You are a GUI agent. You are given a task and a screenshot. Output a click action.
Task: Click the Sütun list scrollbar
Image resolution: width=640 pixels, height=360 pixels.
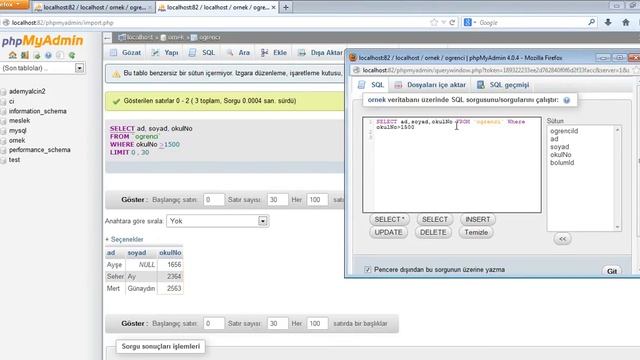(617, 178)
